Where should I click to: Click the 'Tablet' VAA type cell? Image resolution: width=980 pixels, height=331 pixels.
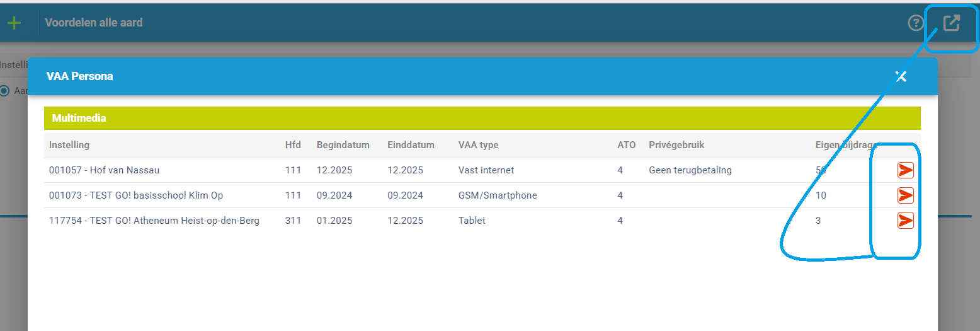pyautogui.click(x=472, y=221)
